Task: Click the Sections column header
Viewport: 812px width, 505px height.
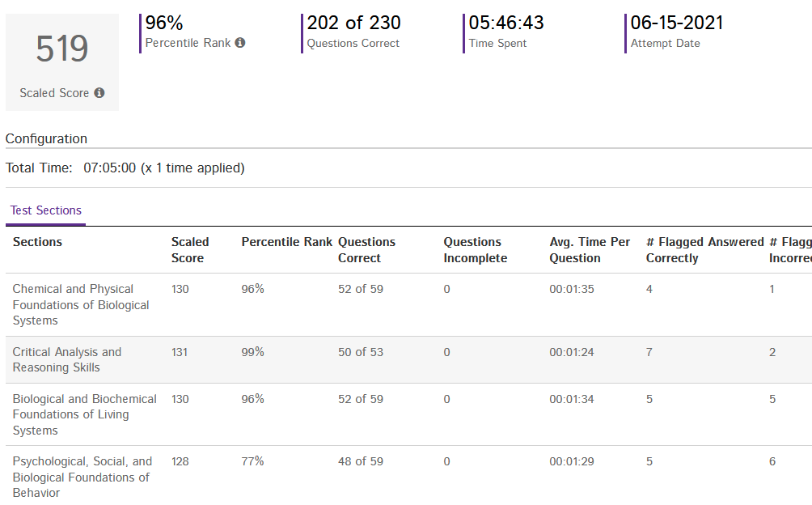Action: coord(37,242)
